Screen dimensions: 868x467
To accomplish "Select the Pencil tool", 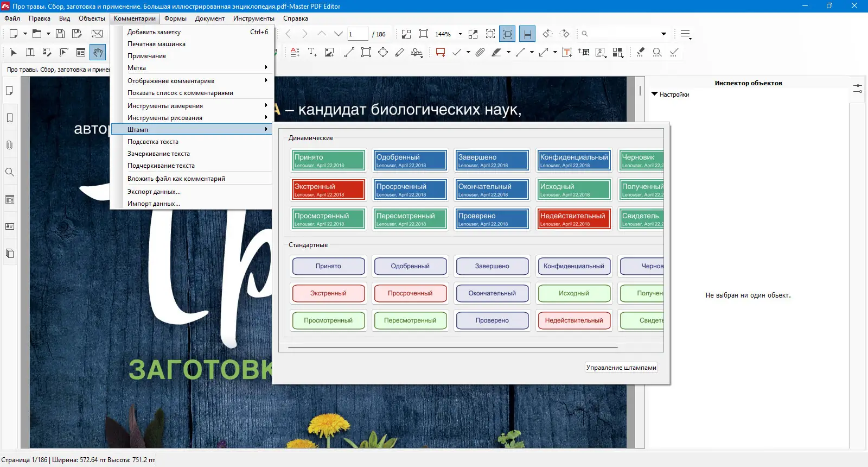I will pyautogui.click(x=400, y=52).
